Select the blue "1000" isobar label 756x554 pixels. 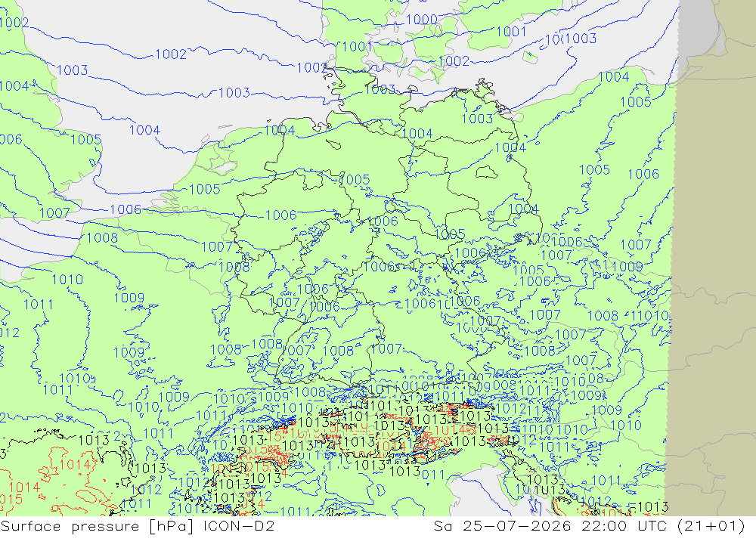pos(421,20)
